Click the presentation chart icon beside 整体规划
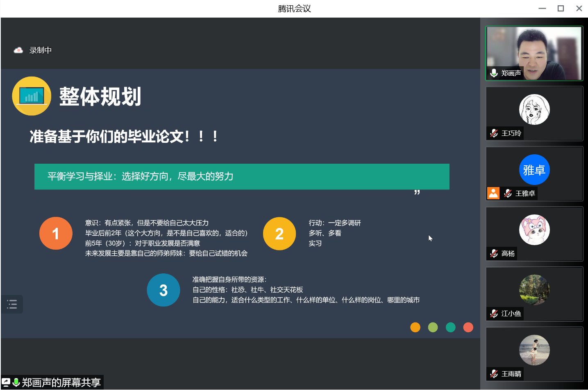The image size is (588, 390). coord(32,96)
